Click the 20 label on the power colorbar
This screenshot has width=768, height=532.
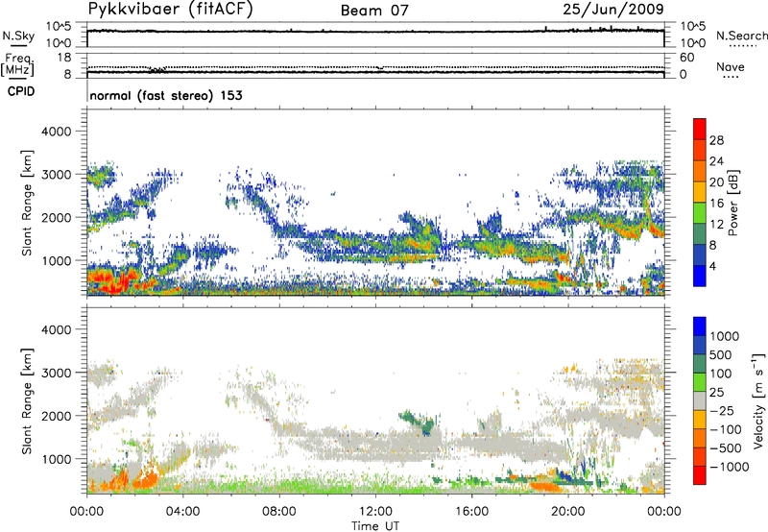click(x=716, y=182)
